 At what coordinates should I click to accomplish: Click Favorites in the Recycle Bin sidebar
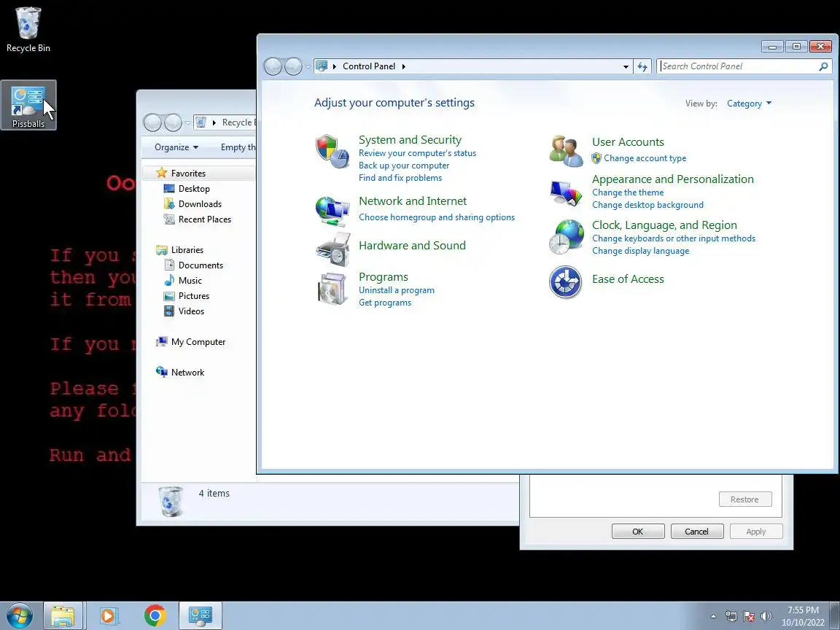(x=188, y=173)
